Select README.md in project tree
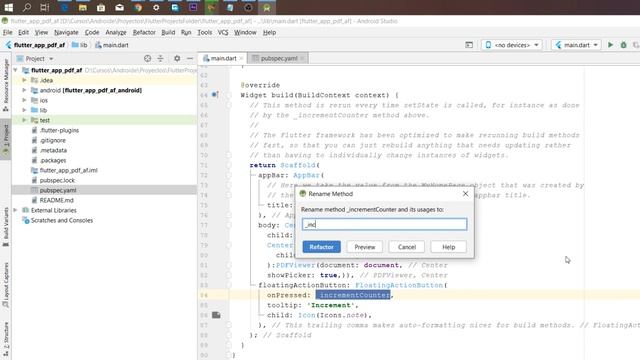This screenshot has height=360, width=640. coord(56,200)
